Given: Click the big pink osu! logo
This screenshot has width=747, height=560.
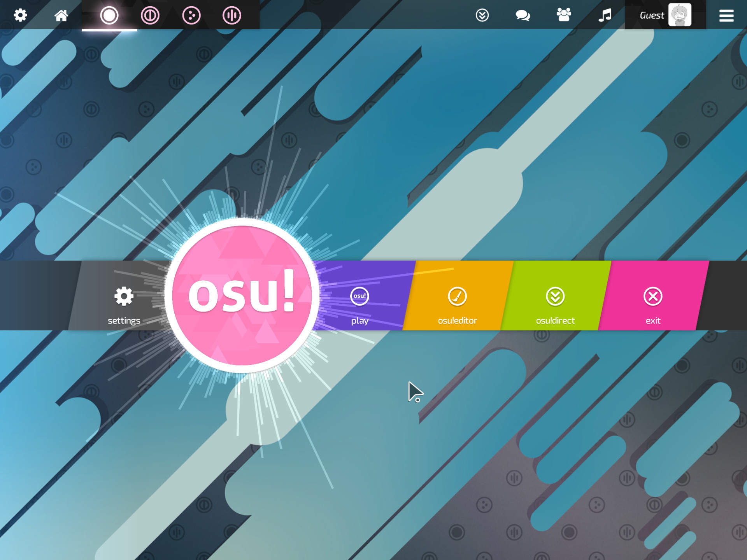Looking at the screenshot, I should (242, 296).
